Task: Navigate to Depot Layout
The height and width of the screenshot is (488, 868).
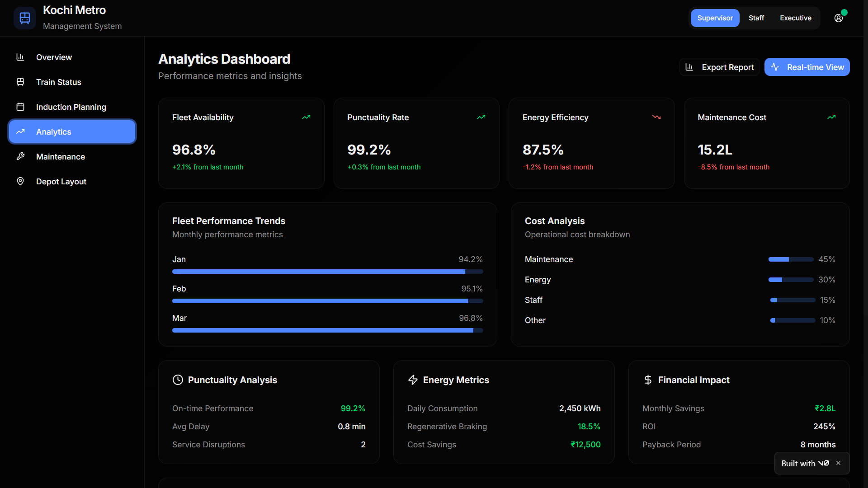Action: [x=61, y=182]
